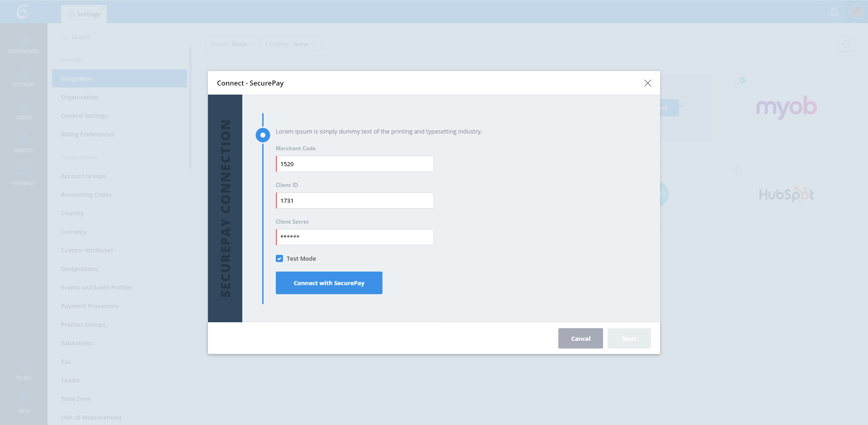The width and height of the screenshot is (868, 425).
Task: Expand the Status filter dropdown
Action: 232,44
